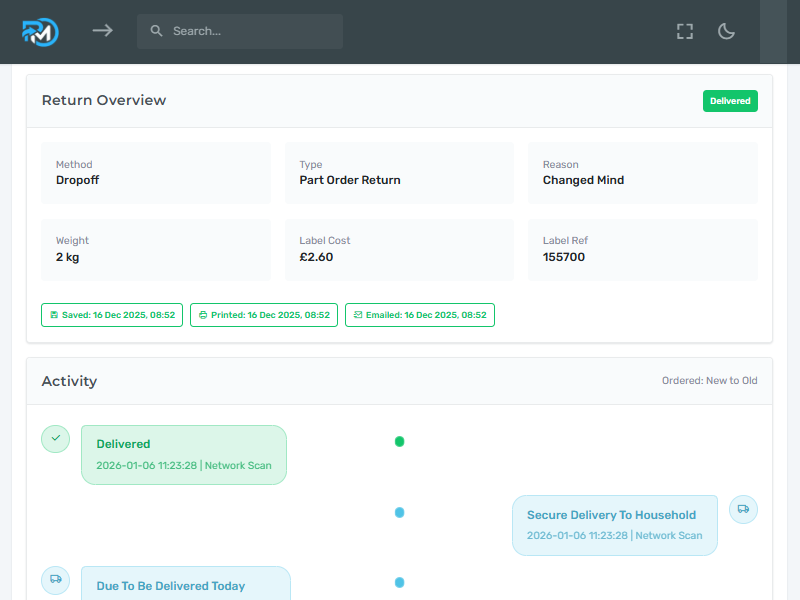Click the green timeline dot for Delivered
The width and height of the screenshot is (800, 600).
400,441
